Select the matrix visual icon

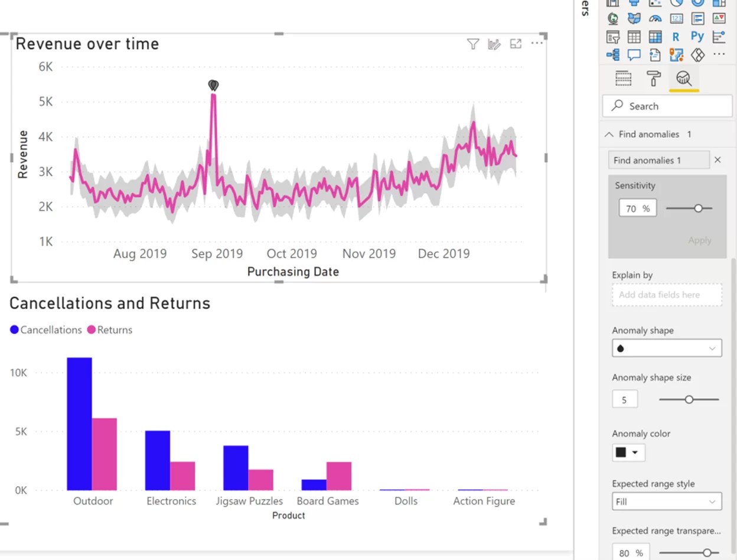click(x=656, y=36)
